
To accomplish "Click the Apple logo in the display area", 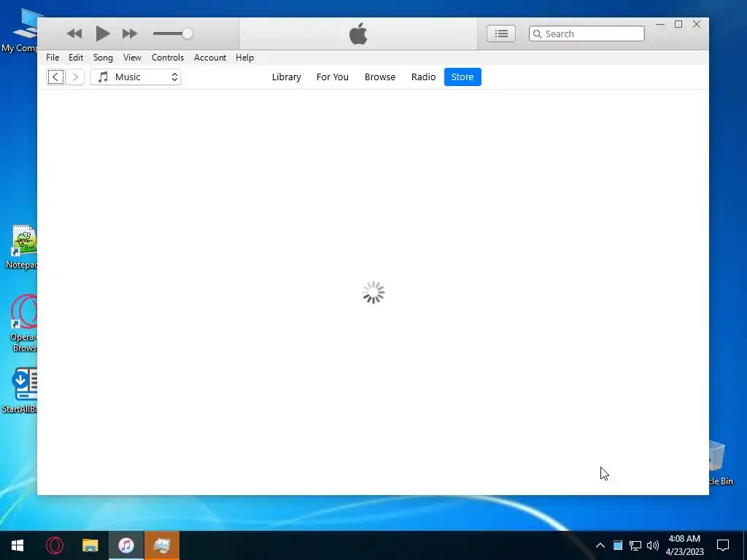I will click(x=358, y=34).
